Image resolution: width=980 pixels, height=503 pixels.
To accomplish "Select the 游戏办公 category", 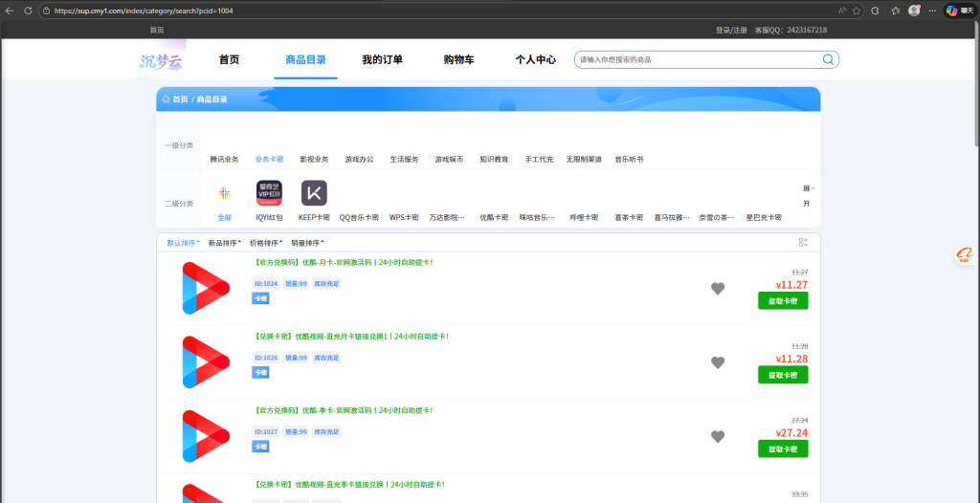I will [x=360, y=160].
